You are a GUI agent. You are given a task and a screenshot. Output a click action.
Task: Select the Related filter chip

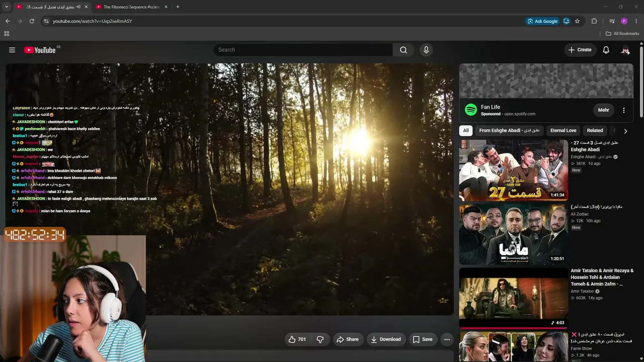[x=595, y=131]
